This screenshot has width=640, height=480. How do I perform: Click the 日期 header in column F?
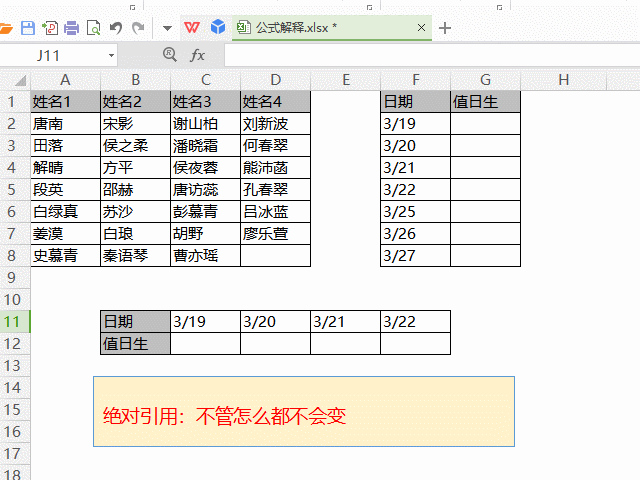click(x=416, y=102)
